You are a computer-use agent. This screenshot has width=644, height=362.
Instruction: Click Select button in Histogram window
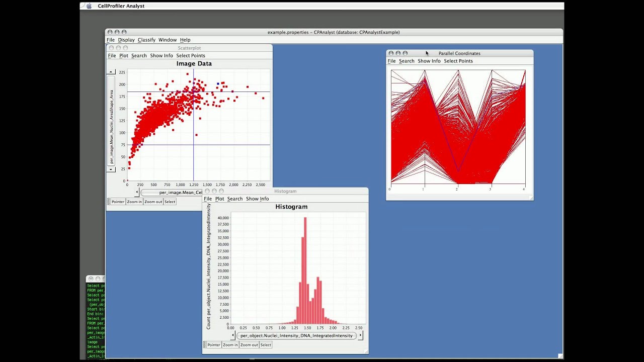coord(266,345)
